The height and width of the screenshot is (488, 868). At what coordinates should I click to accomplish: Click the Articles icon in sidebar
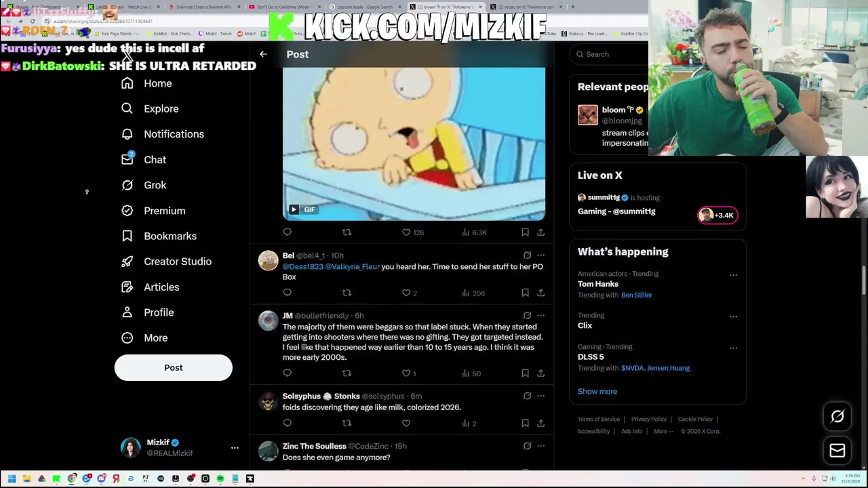point(127,287)
